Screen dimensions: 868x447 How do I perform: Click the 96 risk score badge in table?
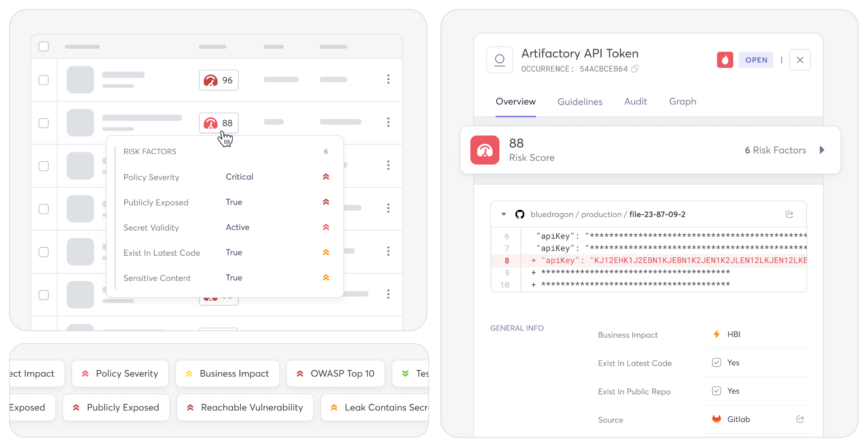click(x=219, y=80)
